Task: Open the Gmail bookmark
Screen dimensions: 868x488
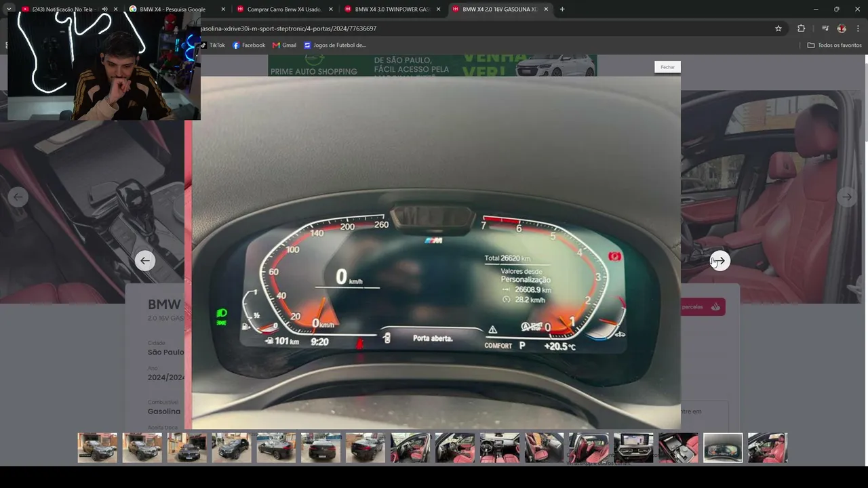Action: point(285,45)
